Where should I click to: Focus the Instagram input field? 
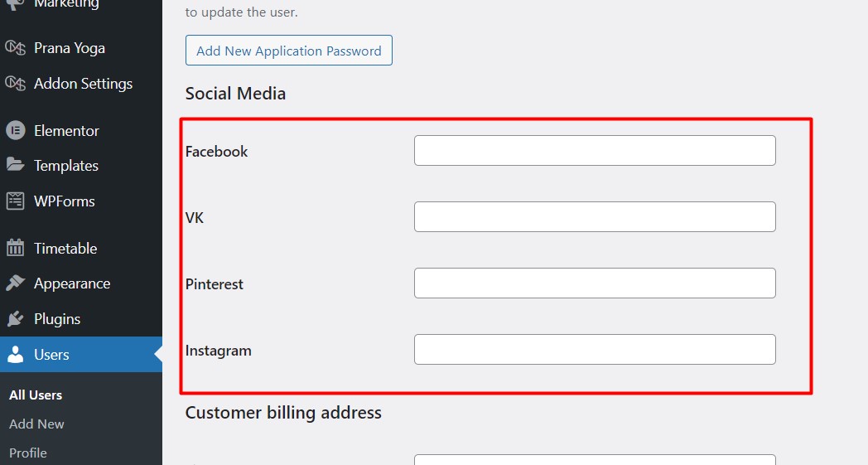(x=595, y=349)
